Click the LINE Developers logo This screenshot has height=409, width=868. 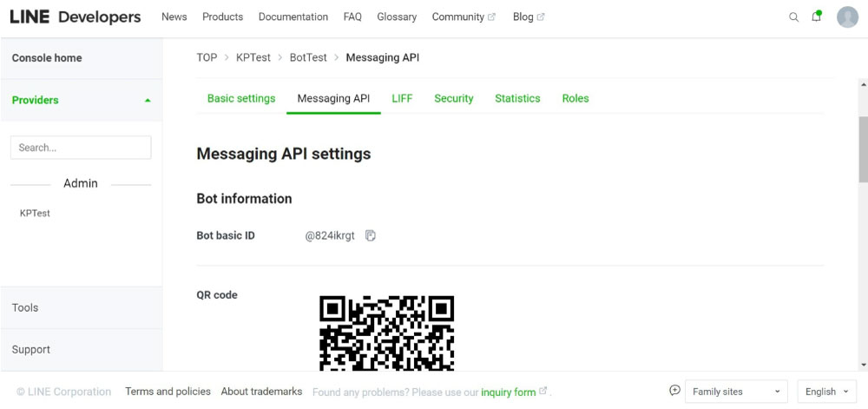(76, 17)
